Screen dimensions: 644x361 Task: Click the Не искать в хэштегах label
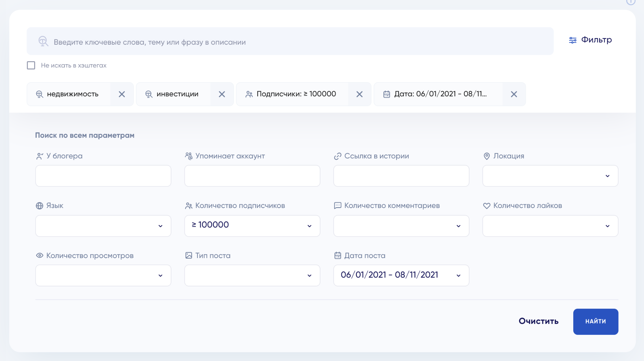pyautogui.click(x=74, y=65)
